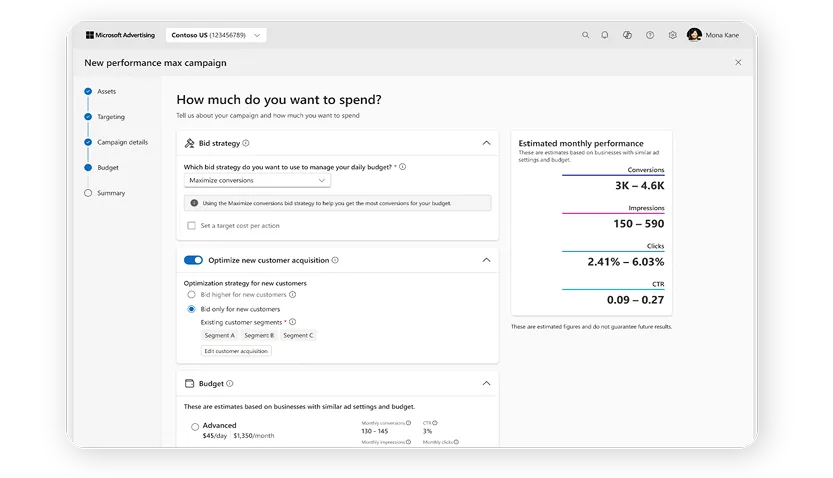Open settings gear icon

[x=673, y=35]
